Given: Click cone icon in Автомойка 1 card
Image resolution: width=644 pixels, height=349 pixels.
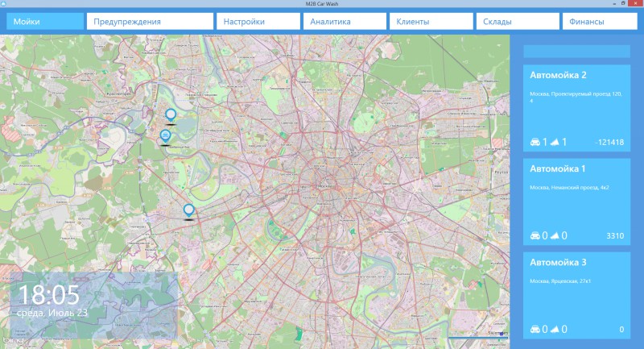Looking at the screenshot, I should [x=555, y=235].
